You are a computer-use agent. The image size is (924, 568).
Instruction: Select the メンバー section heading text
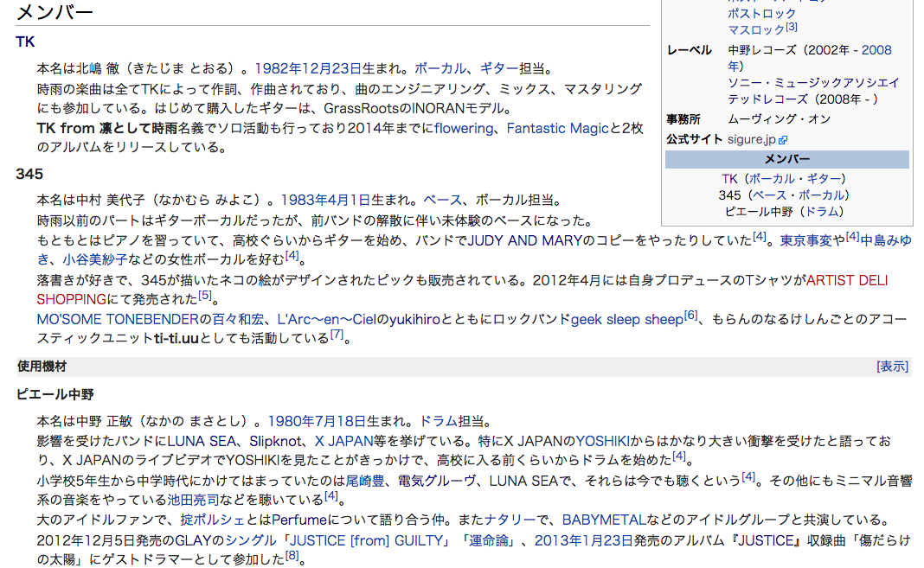[x=55, y=12]
